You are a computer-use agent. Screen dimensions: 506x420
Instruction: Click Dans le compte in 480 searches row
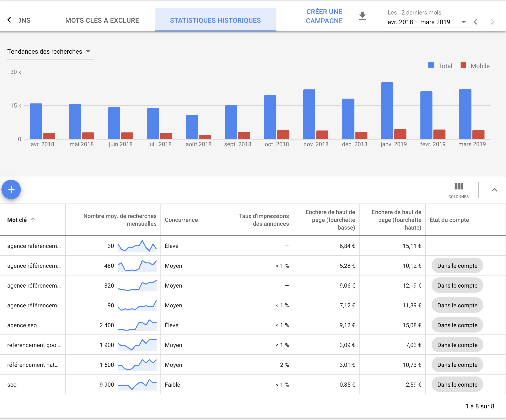coord(457,266)
